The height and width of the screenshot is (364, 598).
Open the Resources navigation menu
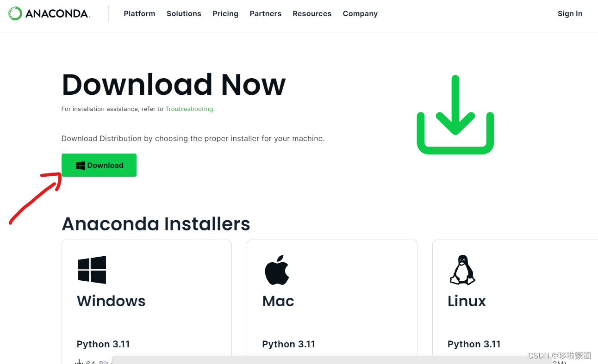[312, 13]
